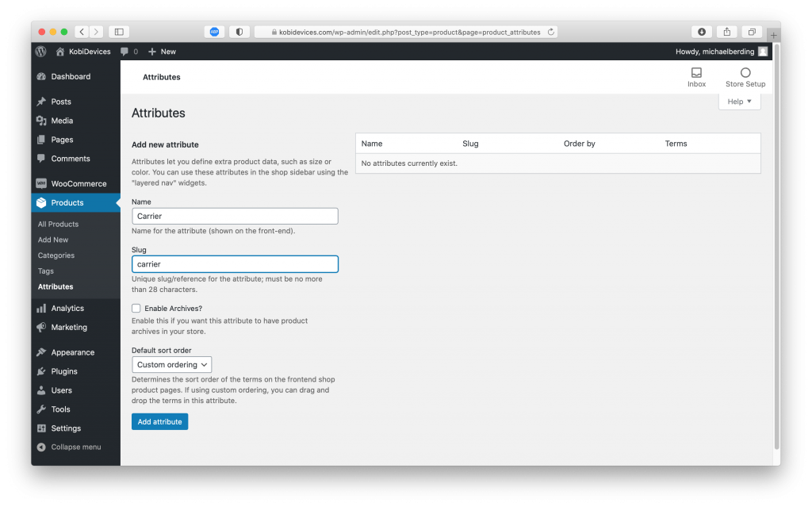This screenshot has height=507, width=812.
Task: Click the page vertical scrollbar
Action: (x=777, y=246)
